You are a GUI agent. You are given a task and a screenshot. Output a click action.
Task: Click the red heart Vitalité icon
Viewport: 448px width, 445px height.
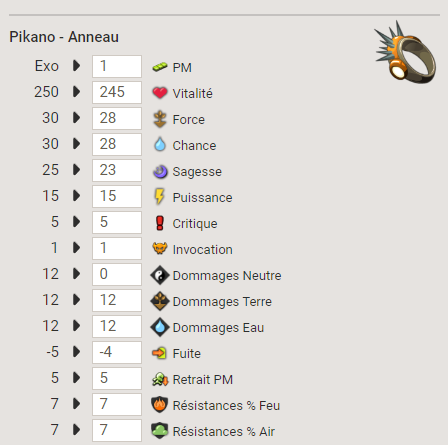click(160, 93)
